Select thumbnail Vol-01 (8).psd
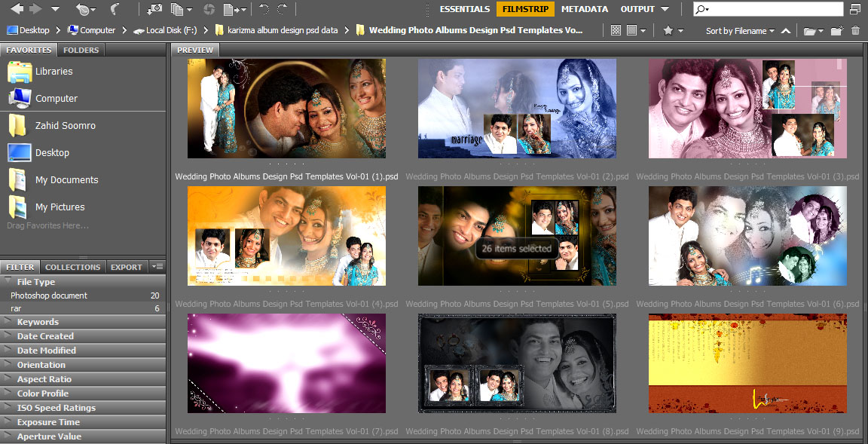 [517, 363]
